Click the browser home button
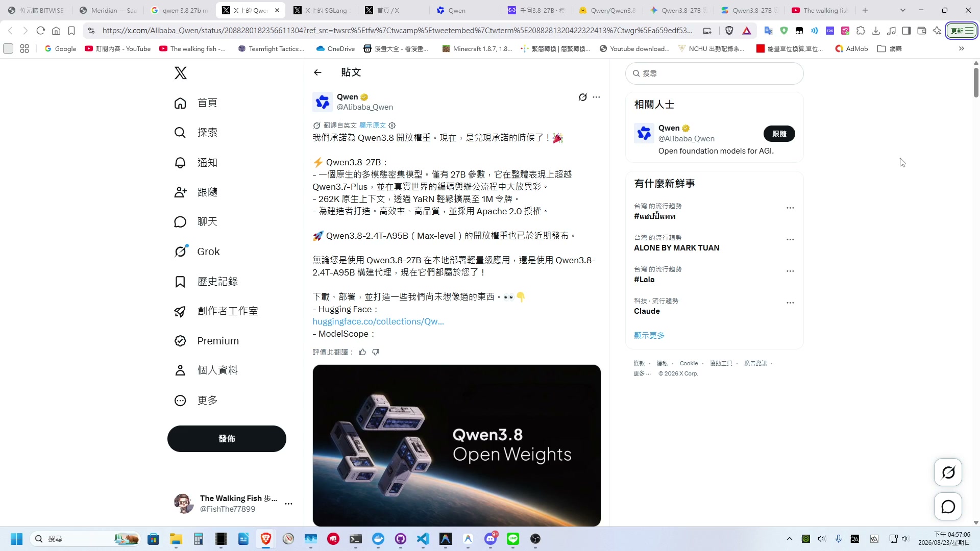Screen dimensions: 980x551 coord(56,31)
